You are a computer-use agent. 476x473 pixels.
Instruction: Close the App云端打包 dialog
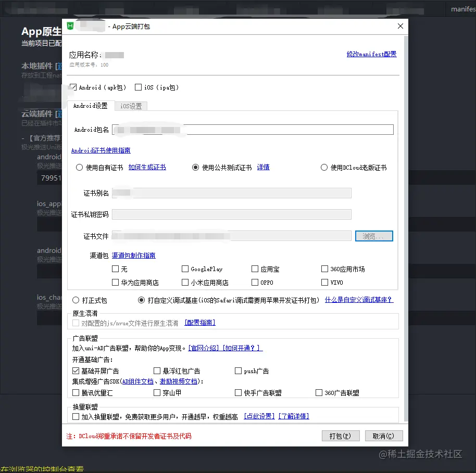pyautogui.click(x=400, y=26)
